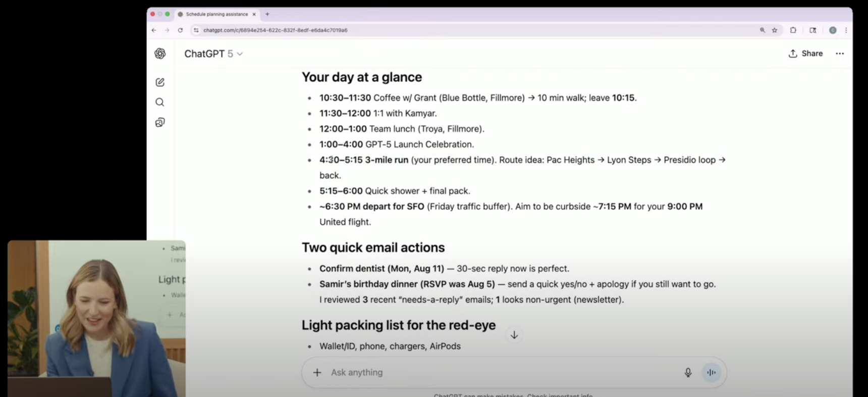Go back using the browser back arrow
The height and width of the screenshot is (397, 868).
154,30
